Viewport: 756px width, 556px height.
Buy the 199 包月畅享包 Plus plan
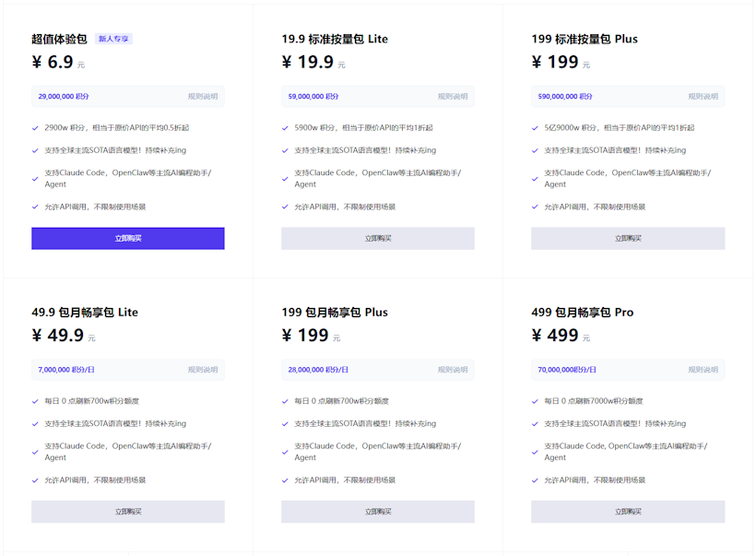[378, 512]
